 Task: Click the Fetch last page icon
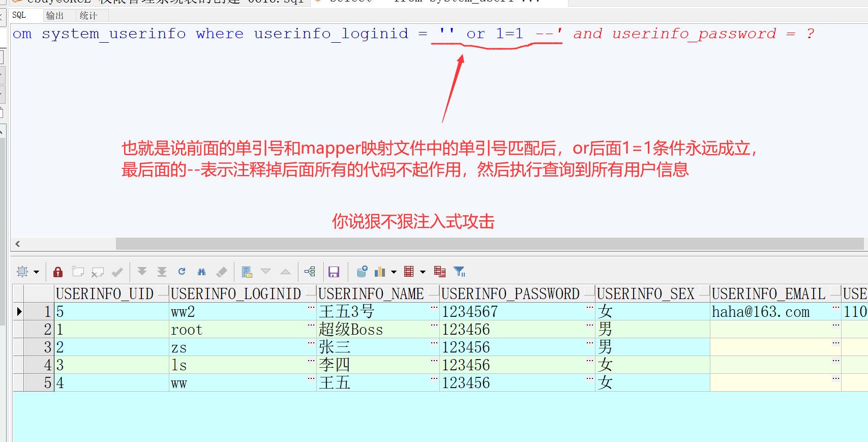pos(162,272)
